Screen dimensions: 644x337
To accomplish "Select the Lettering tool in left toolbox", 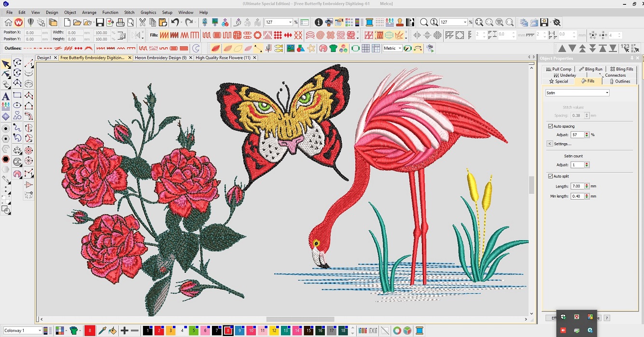I will tap(6, 95).
